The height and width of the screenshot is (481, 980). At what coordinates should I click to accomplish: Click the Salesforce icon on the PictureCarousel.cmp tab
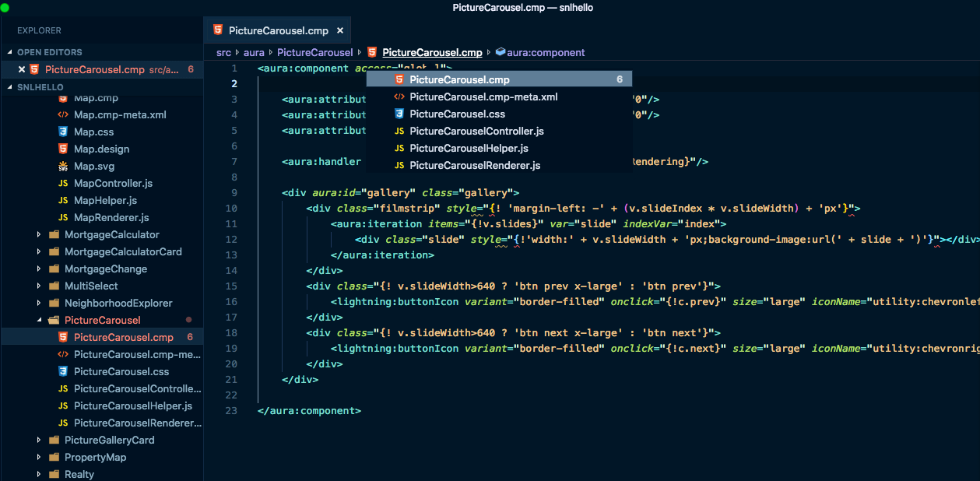point(217,30)
